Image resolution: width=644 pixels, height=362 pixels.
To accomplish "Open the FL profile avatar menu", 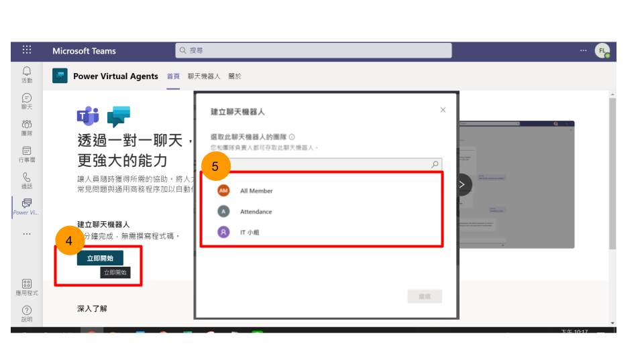I will click(x=602, y=50).
